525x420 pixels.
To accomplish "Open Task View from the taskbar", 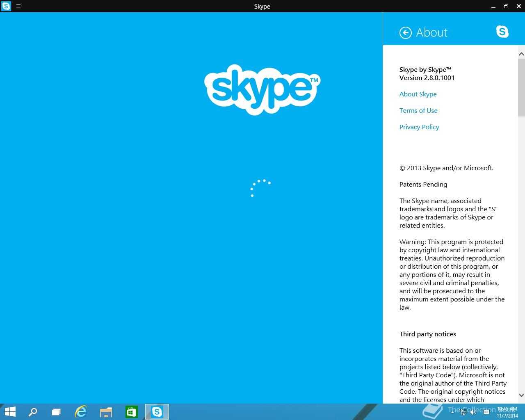I will click(x=56, y=412).
